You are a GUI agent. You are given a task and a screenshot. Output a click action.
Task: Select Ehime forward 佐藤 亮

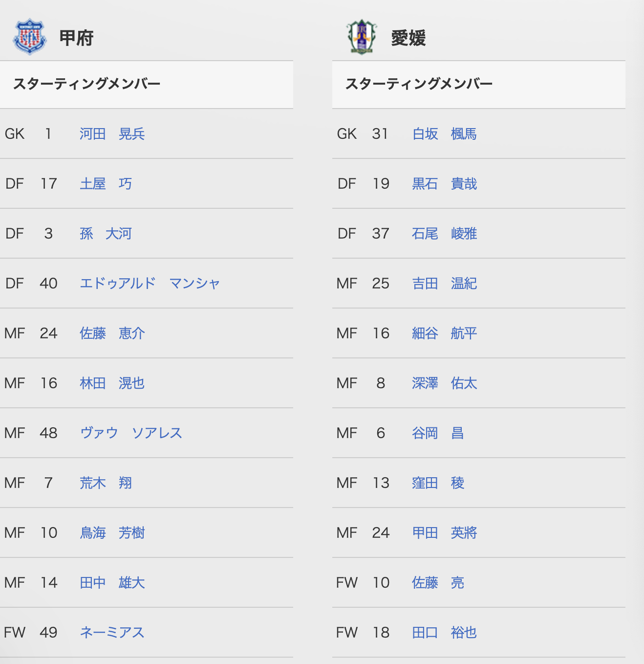(438, 583)
